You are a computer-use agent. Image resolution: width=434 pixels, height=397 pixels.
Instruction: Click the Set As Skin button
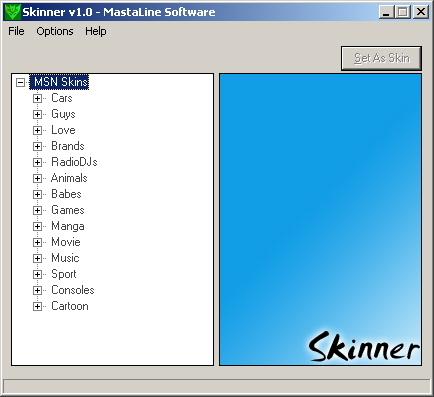tap(381, 58)
